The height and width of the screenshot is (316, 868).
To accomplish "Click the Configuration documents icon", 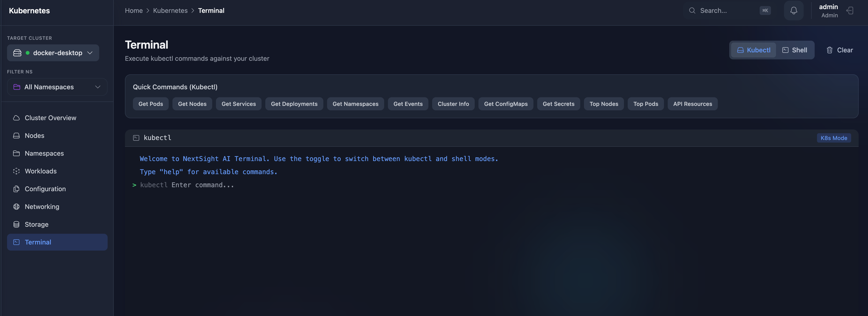I will pyautogui.click(x=16, y=189).
